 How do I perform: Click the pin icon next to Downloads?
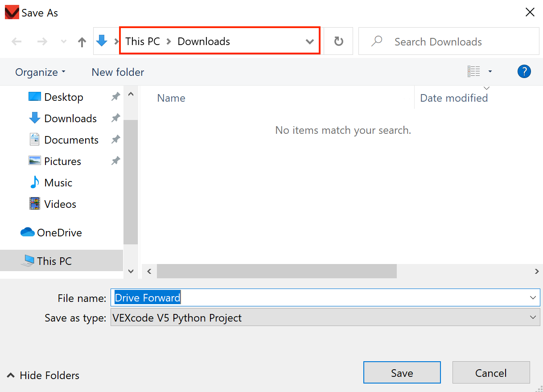115,118
